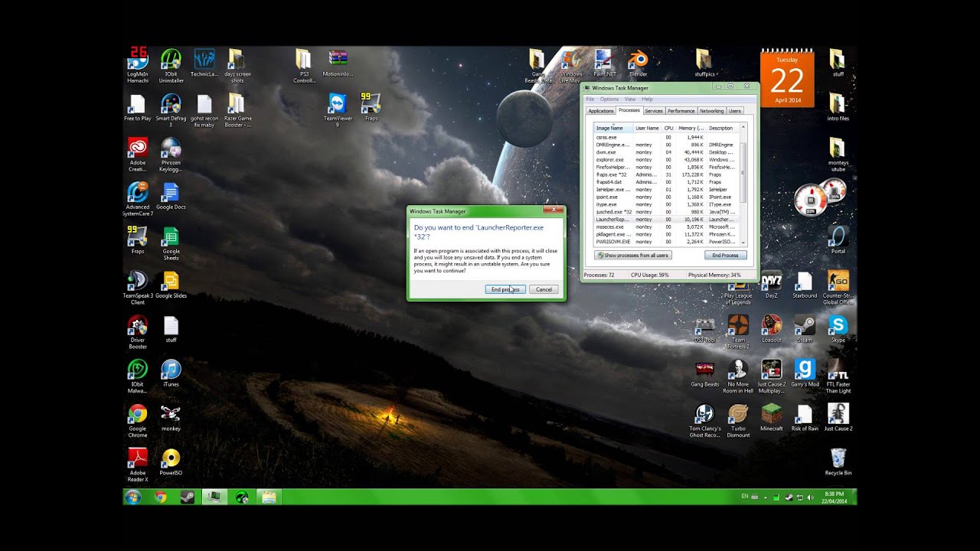The height and width of the screenshot is (551, 980).
Task: Open the Driver Booster desktop icon
Action: pyautogui.click(x=138, y=332)
